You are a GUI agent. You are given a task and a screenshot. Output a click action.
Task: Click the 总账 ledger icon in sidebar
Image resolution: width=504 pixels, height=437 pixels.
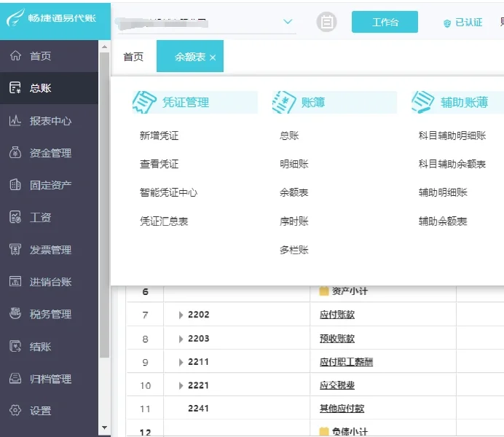tap(15, 87)
